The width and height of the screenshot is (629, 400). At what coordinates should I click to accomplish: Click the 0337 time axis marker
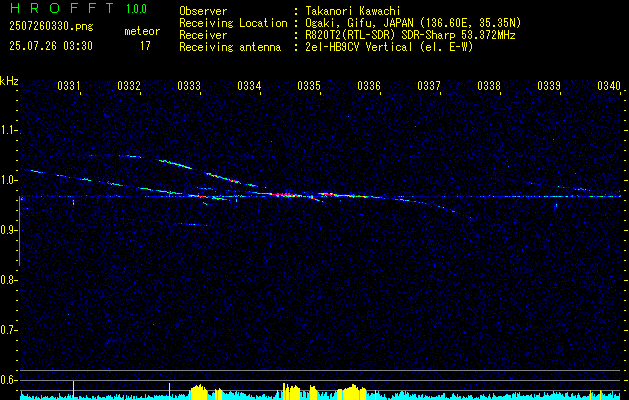pos(429,86)
